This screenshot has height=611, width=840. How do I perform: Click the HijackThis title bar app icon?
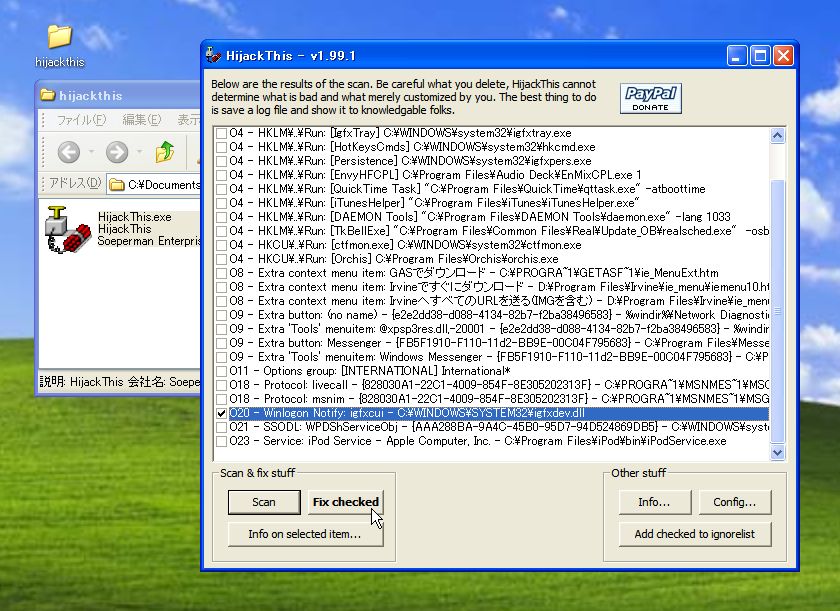214,55
